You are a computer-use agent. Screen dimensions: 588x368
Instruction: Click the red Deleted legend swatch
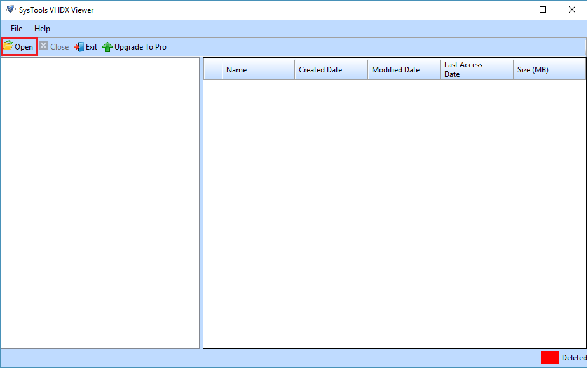549,357
